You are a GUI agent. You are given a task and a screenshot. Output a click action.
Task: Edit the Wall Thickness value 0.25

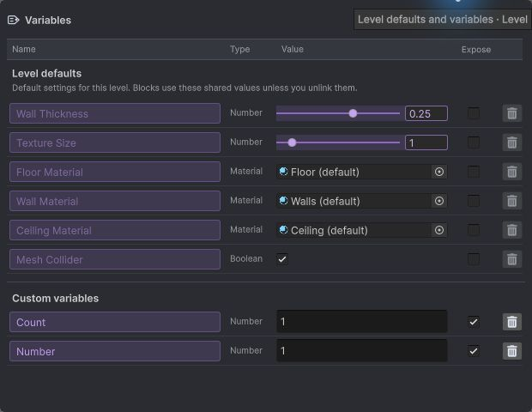(x=426, y=113)
